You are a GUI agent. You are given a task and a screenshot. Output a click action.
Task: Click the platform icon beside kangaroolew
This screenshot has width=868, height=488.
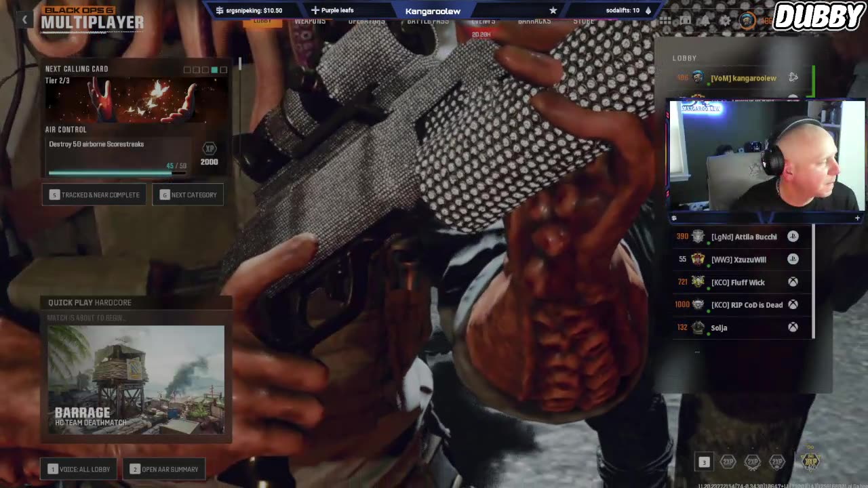[x=793, y=78]
